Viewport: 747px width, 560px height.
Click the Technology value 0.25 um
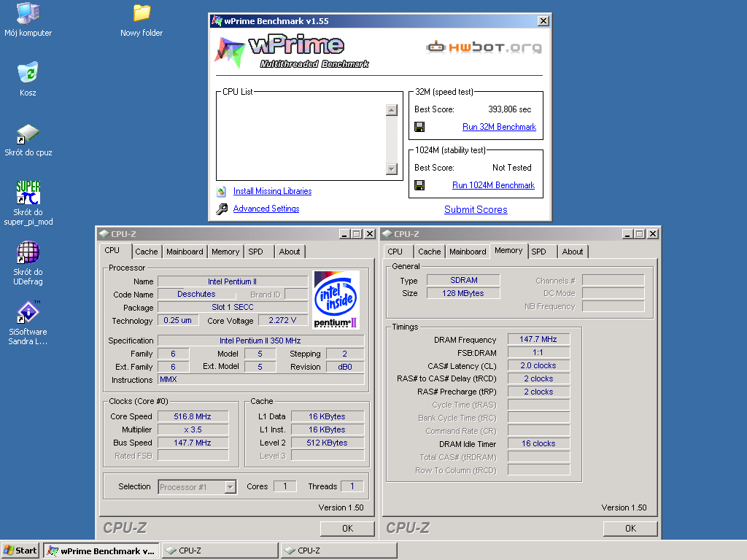(x=178, y=321)
